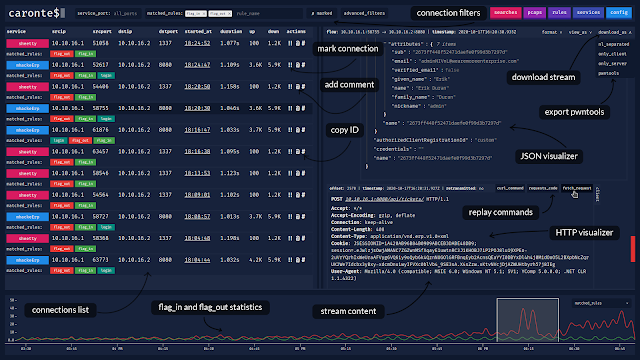Click the selected timeline range window
The image size is (640, 360).
click(x=528, y=320)
